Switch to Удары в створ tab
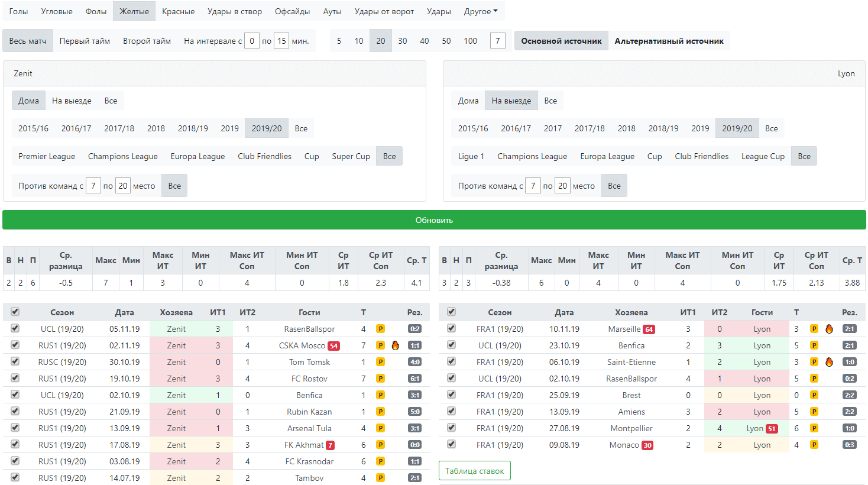Image resolution: width=868 pixels, height=485 pixels. (x=235, y=11)
